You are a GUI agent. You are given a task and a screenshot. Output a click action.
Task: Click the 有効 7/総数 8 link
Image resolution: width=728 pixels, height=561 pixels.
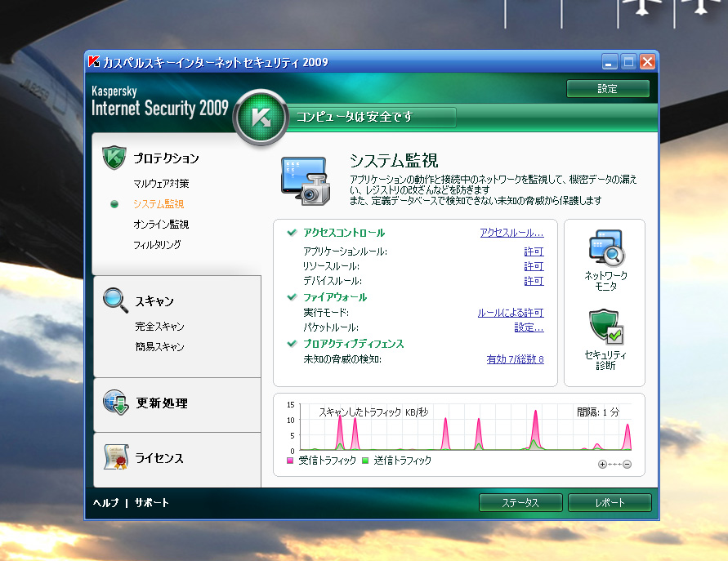516,359
